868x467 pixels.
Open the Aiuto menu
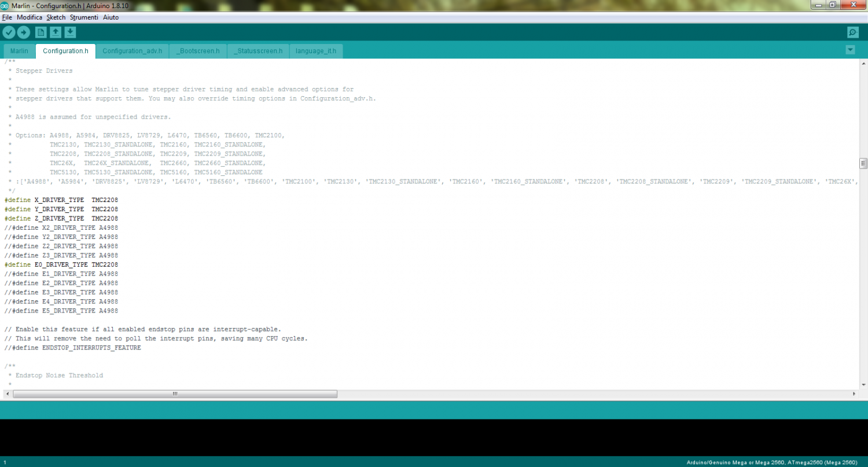pyautogui.click(x=111, y=17)
